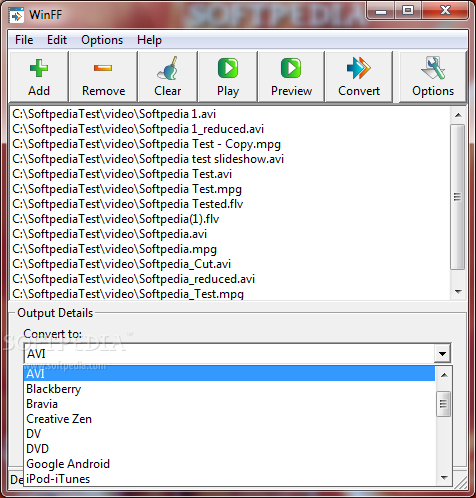This screenshot has width=476, height=498.
Task: Select file Softpedia.mpg in list
Action: pos(230,249)
